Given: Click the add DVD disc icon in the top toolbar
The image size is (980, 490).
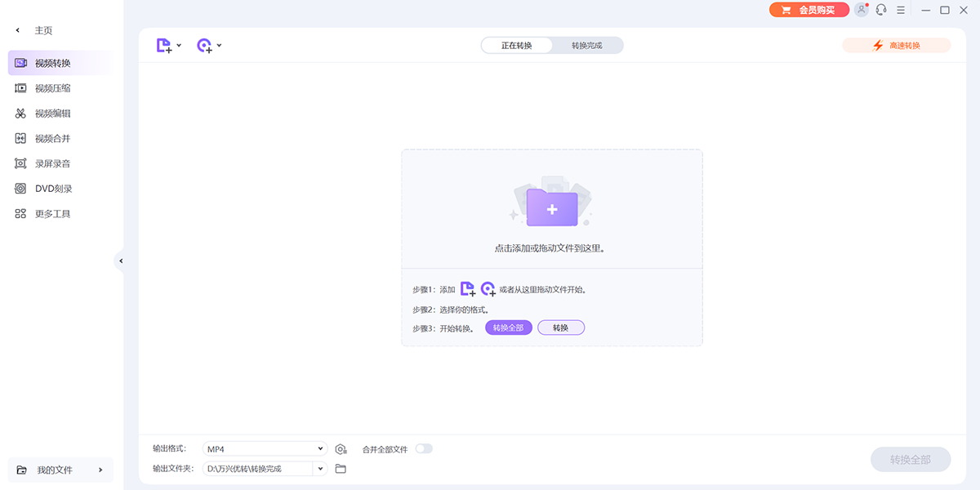Looking at the screenshot, I should pos(205,46).
